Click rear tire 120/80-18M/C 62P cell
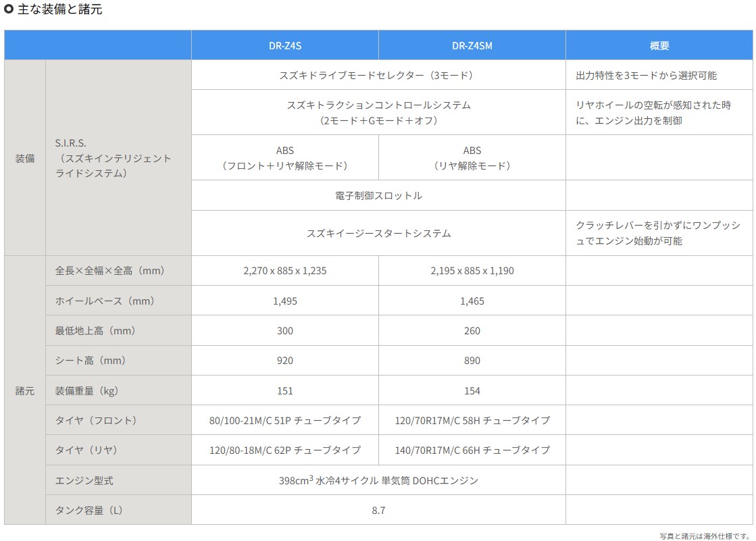756x541 pixels. [284, 450]
